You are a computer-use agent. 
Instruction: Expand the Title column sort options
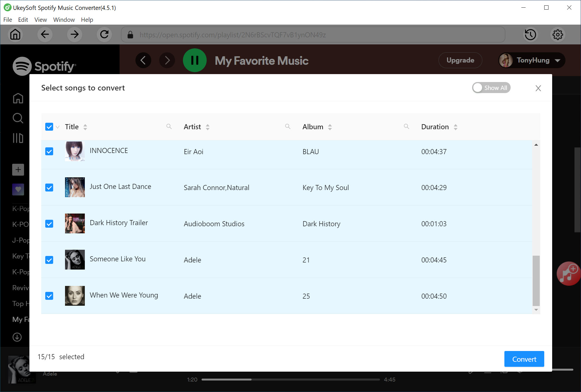pyautogui.click(x=85, y=127)
